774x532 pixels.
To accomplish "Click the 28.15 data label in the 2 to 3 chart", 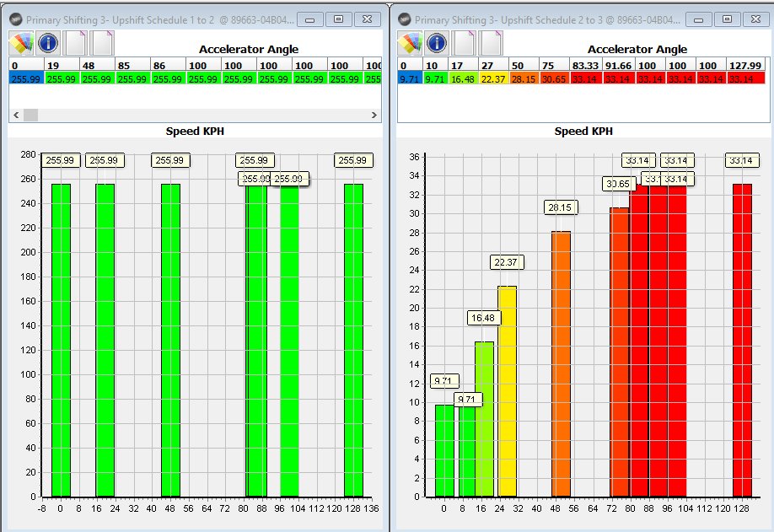I will (x=560, y=207).
